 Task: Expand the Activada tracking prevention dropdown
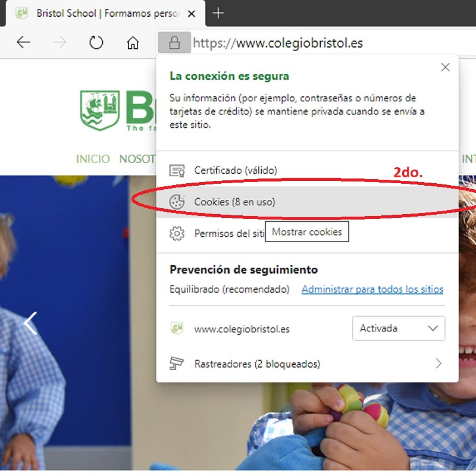click(x=398, y=328)
